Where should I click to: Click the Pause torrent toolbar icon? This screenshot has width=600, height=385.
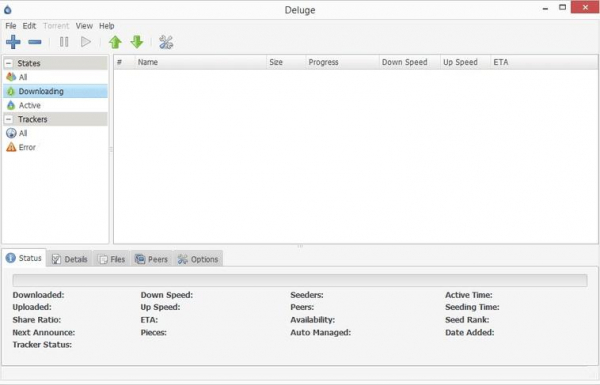click(x=64, y=42)
